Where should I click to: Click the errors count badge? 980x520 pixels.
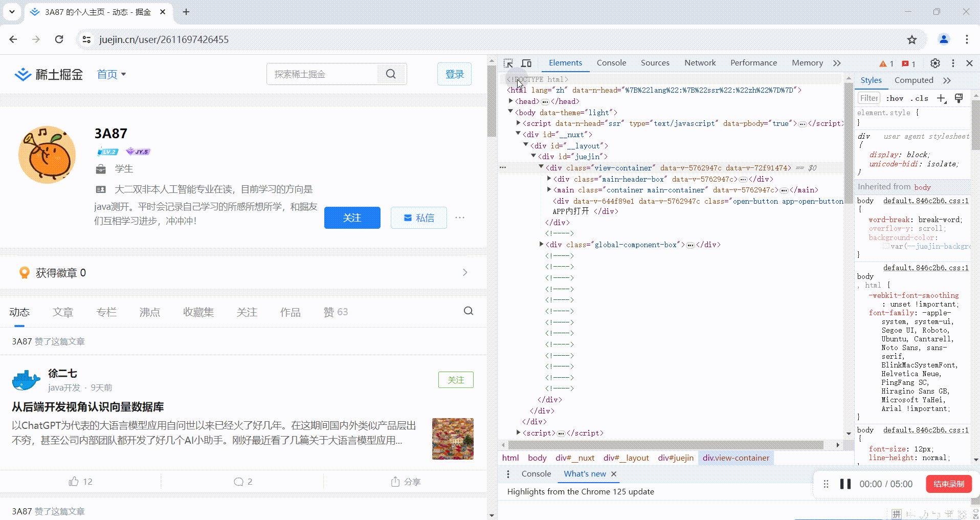tap(908, 63)
